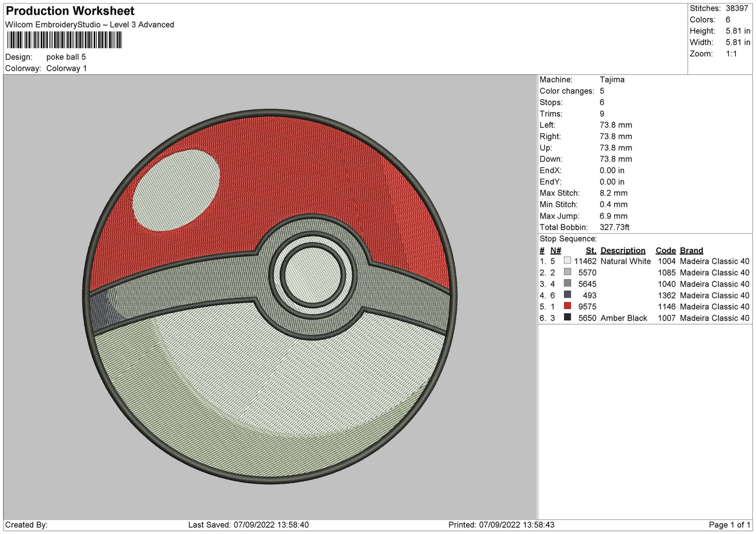The height and width of the screenshot is (534, 756).
Task: Click thread code '1004'
Action: tap(667, 262)
